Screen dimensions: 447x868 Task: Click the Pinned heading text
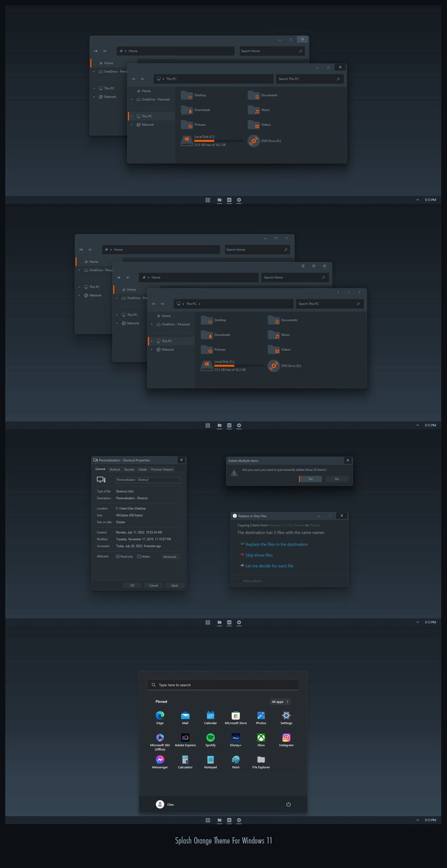[162, 702]
